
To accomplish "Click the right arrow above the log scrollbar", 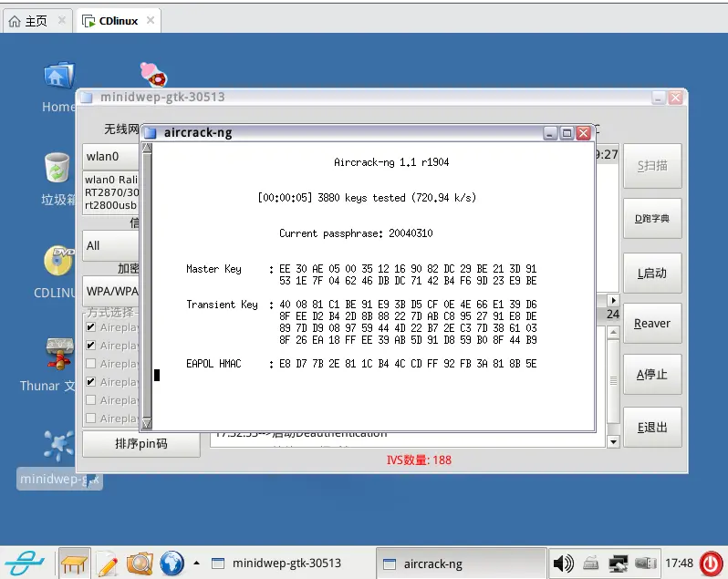I will [613, 300].
